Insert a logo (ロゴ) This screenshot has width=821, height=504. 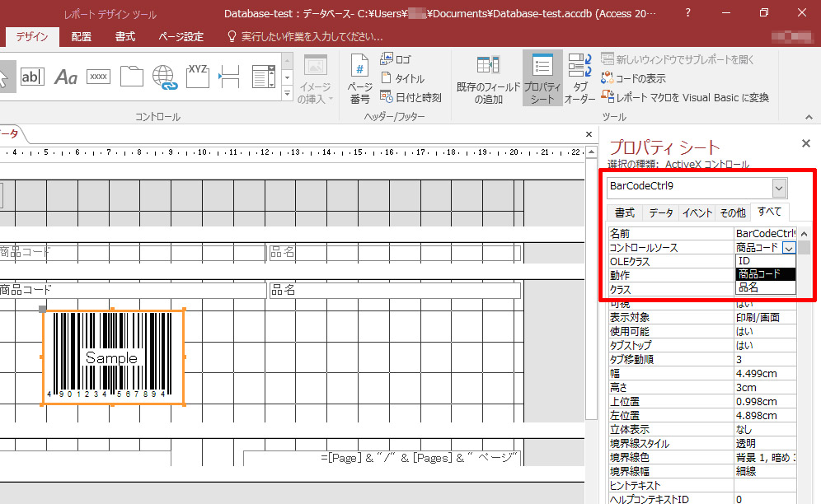pyautogui.click(x=396, y=59)
